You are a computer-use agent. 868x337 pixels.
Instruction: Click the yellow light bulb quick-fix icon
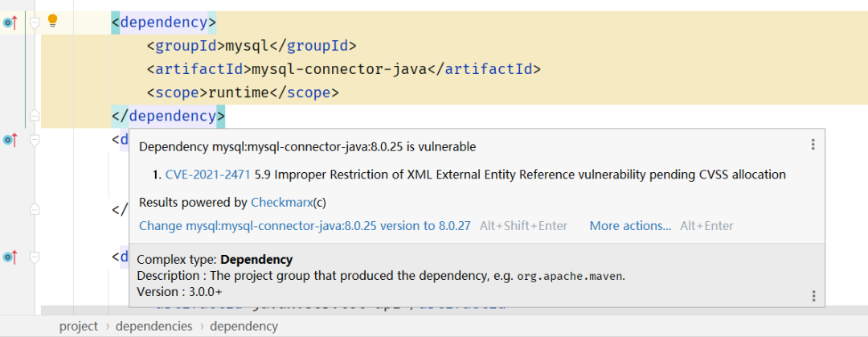(x=53, y=20)
